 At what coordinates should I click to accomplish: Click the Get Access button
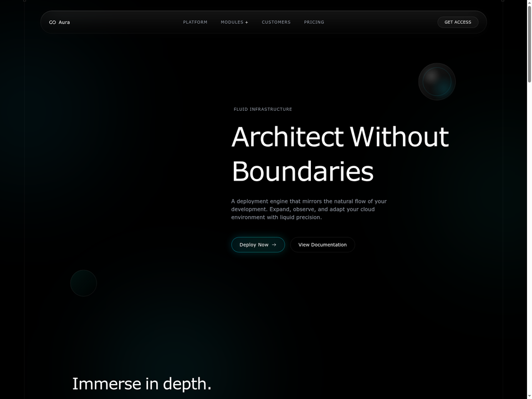point(458,22)
